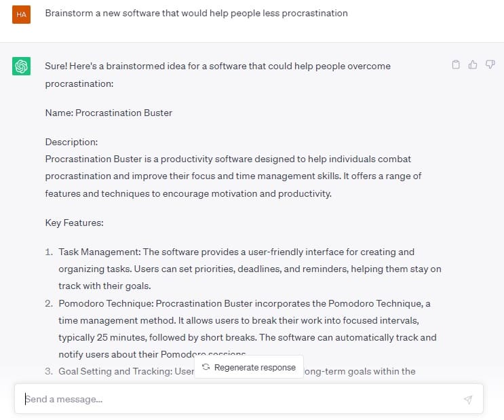Select the Goal Setting and Tracking item
Viewport: 504px width, 420px height.
point(230,371)
